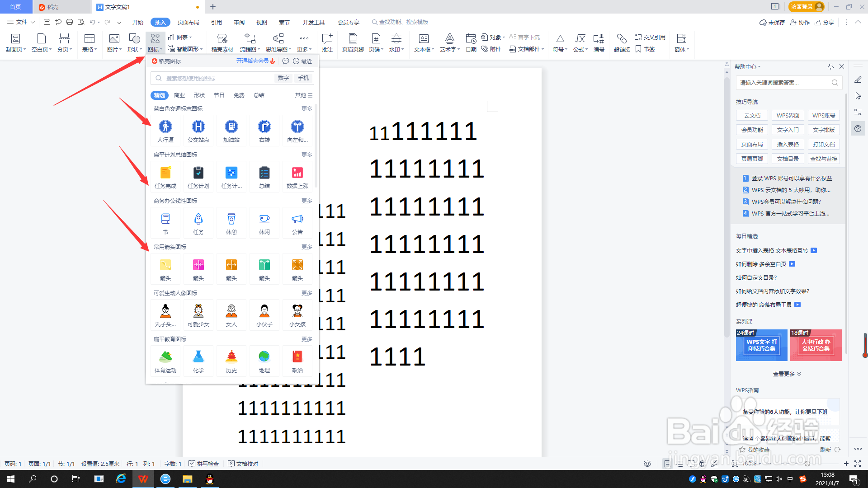The height and width of the screenshot is (488, 868).
Task: Toggle eye protection mode in status bar
Action: pos(647,464)
